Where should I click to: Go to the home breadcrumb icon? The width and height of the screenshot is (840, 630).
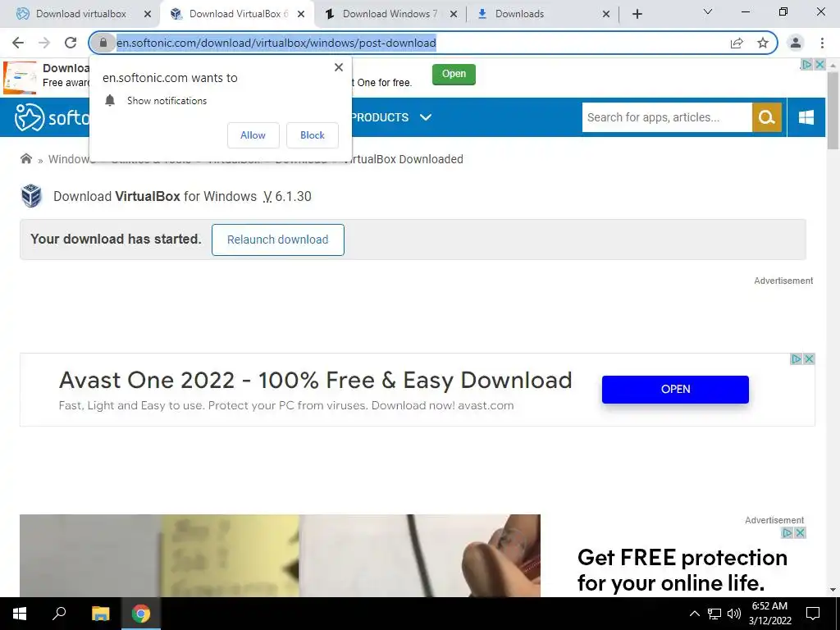[x=25, y=158]
